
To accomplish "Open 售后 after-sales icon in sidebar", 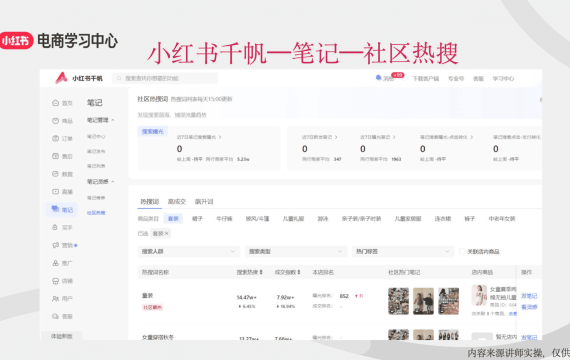I will 55,156.
